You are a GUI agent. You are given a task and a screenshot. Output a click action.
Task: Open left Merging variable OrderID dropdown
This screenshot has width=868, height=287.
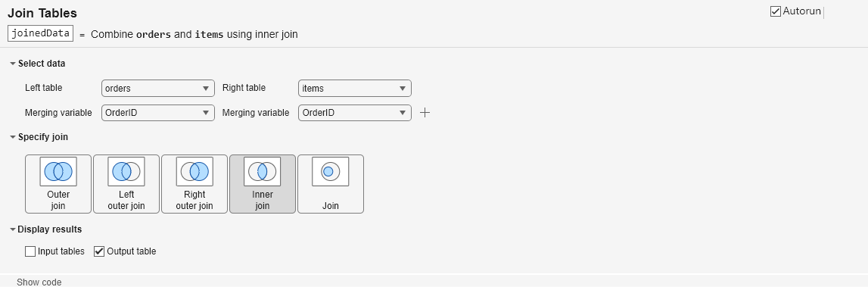[x=157, y=113]
